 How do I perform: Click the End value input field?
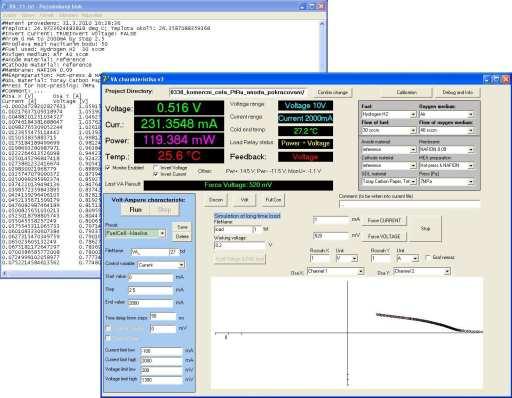(151, 303)
